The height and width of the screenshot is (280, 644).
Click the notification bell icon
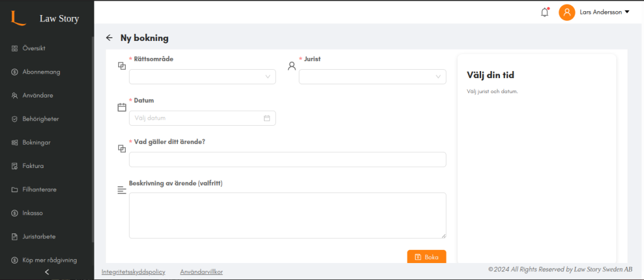545,13
